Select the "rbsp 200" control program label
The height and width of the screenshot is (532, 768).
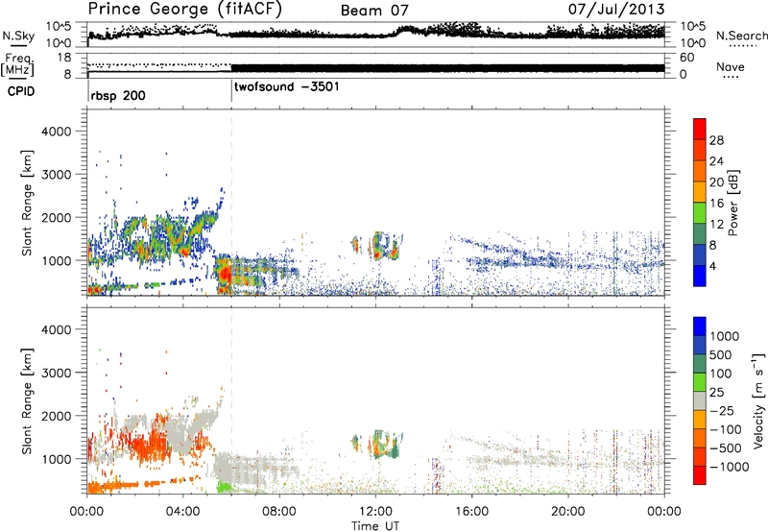point(118,95)
